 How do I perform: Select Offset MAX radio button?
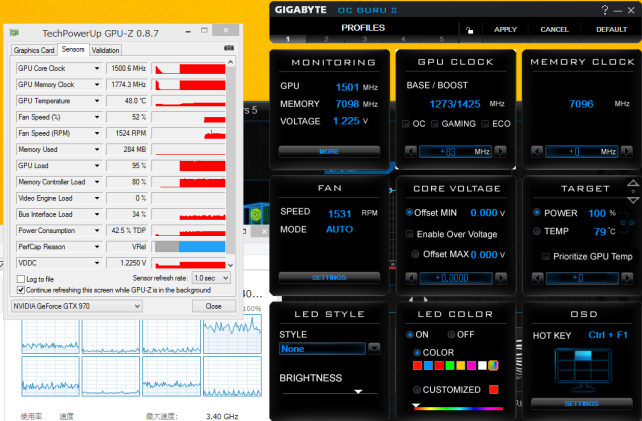[415, 254]
